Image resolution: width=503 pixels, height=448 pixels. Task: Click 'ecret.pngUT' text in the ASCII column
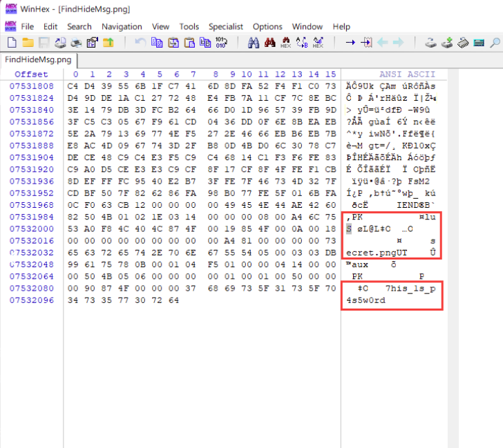(377, 253)
